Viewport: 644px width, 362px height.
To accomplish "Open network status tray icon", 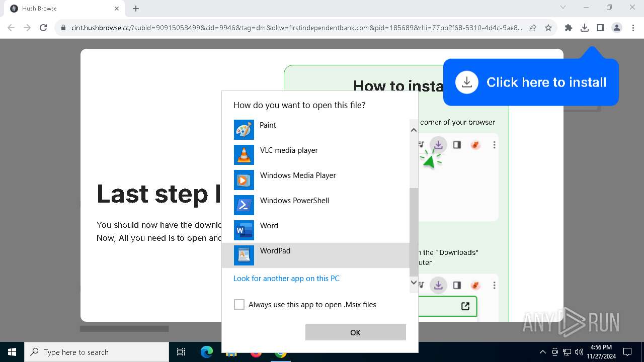I will (x=567, y=352).
